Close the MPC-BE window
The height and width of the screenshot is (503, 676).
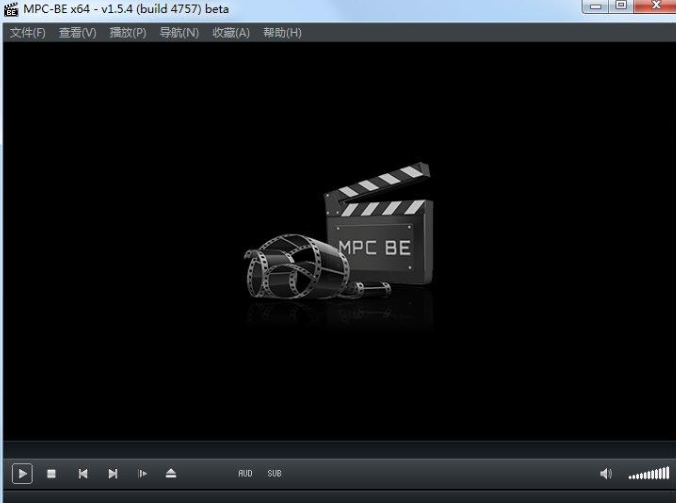(x=655, y=6)
